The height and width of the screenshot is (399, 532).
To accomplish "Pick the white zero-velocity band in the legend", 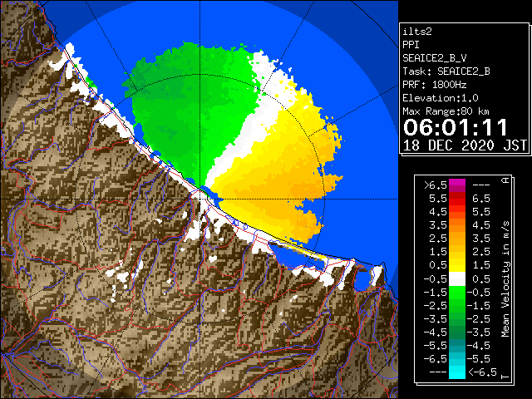I will (457, 279).
